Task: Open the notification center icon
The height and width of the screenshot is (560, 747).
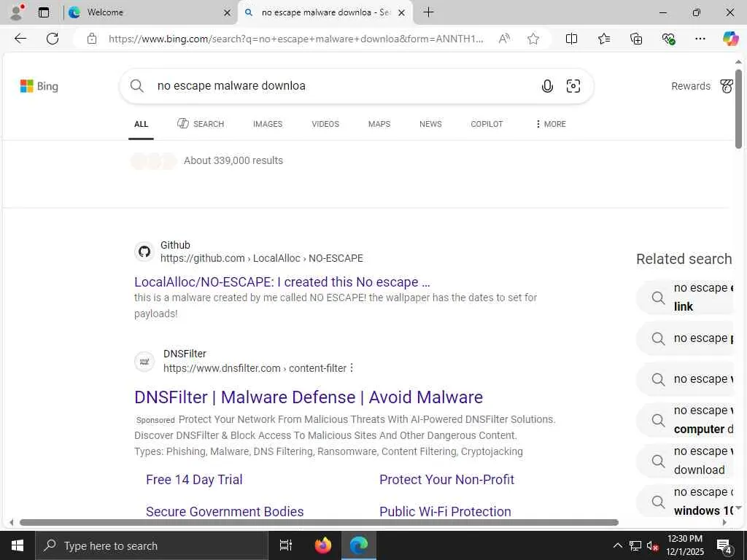Action: tap(724, 545)
